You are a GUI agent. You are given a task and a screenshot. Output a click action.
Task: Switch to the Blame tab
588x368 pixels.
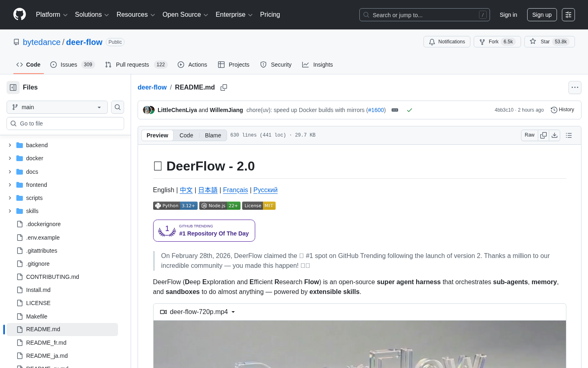[213, 135]
